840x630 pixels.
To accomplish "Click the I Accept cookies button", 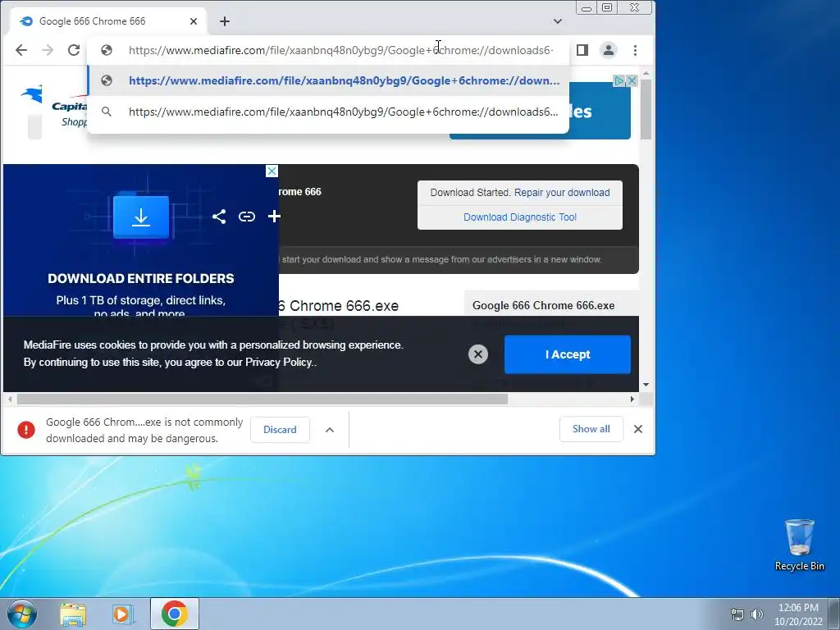I will coord(568,354).
